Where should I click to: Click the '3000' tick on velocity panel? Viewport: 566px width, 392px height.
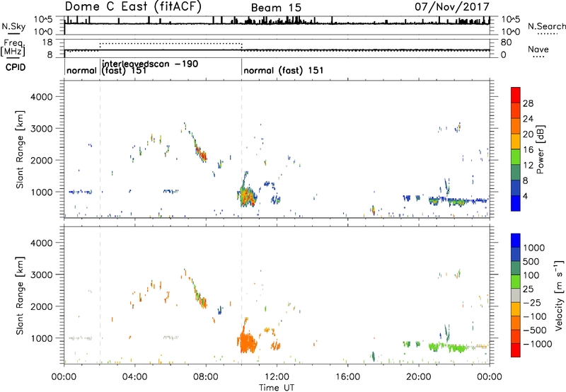point(41,275)
